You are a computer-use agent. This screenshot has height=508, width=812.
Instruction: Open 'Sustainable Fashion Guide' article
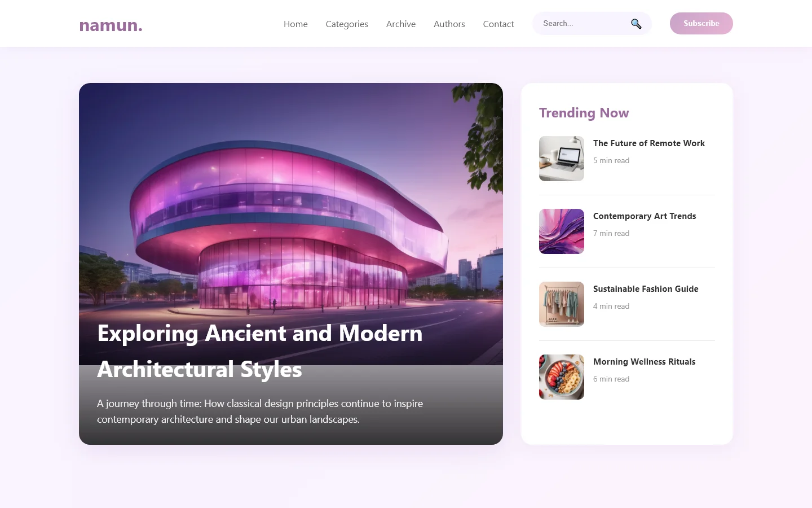[646, 289]
